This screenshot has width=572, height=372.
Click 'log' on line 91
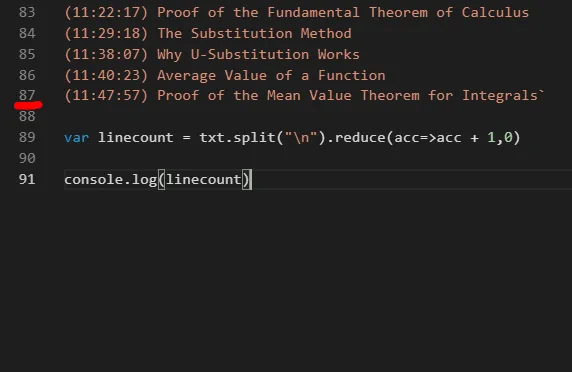[144, 181]
